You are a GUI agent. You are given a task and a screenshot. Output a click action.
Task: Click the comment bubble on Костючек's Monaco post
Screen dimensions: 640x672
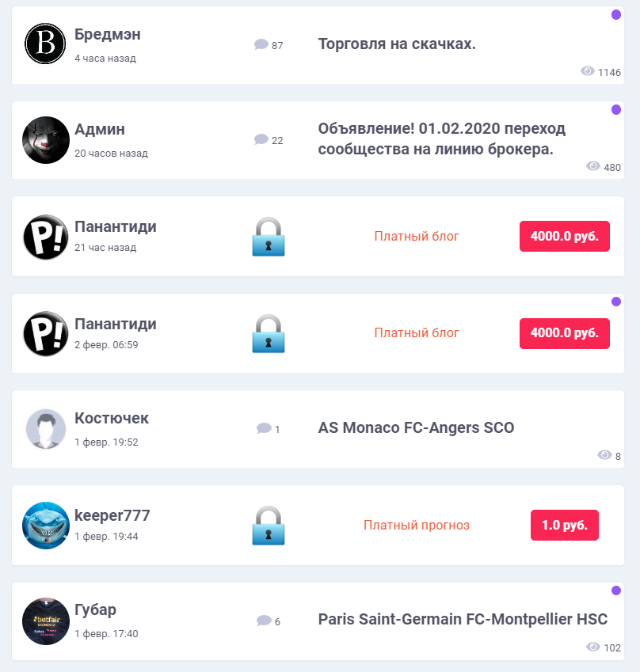pos(264,428)
